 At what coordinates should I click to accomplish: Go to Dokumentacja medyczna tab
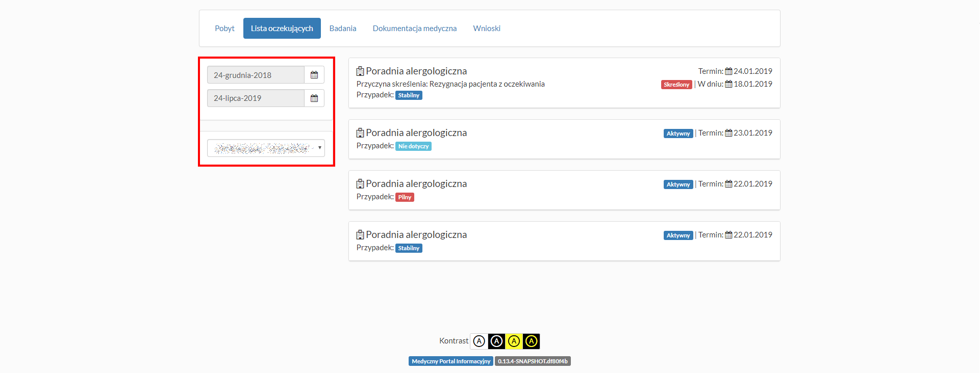tap(415, 29)
